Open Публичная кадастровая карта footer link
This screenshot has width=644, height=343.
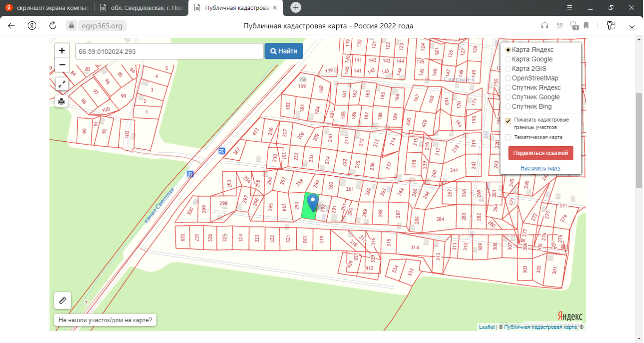pyautogui.click(x=541, y=327)
